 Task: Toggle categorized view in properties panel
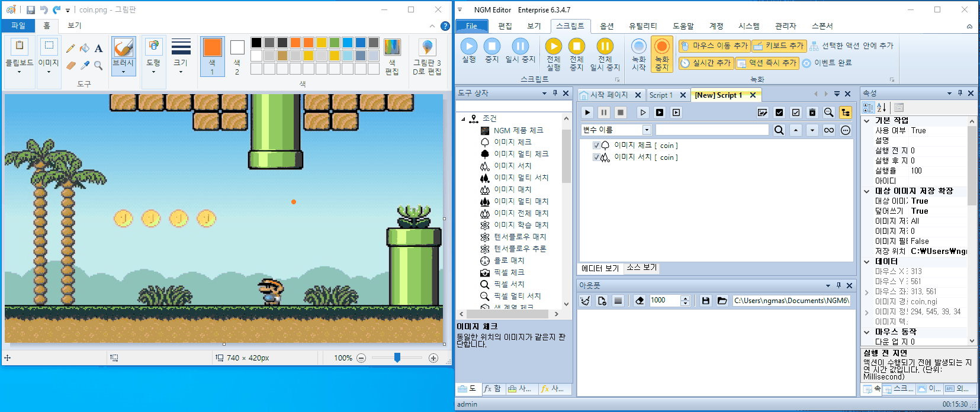coord(868,107)
